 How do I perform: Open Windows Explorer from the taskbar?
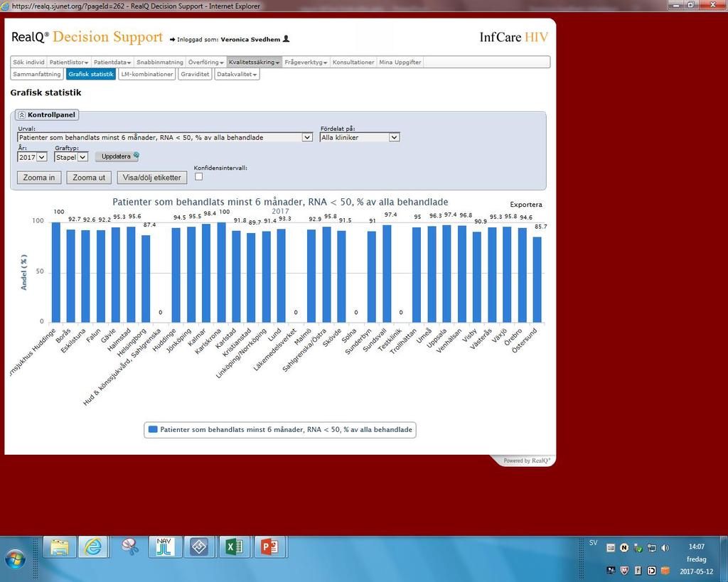click(60, 547)
